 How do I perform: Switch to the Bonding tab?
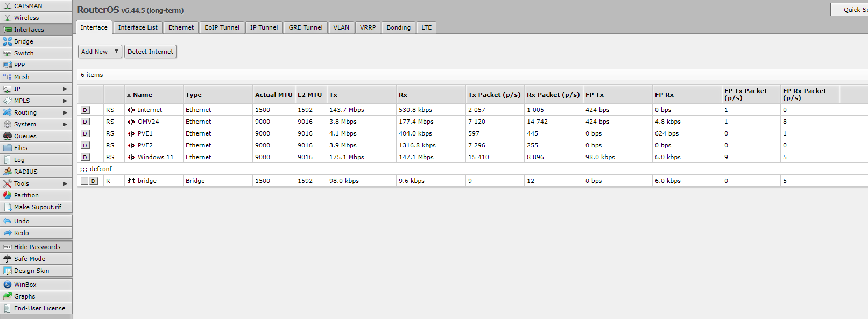pyautogui.click(x=398, y=27)
